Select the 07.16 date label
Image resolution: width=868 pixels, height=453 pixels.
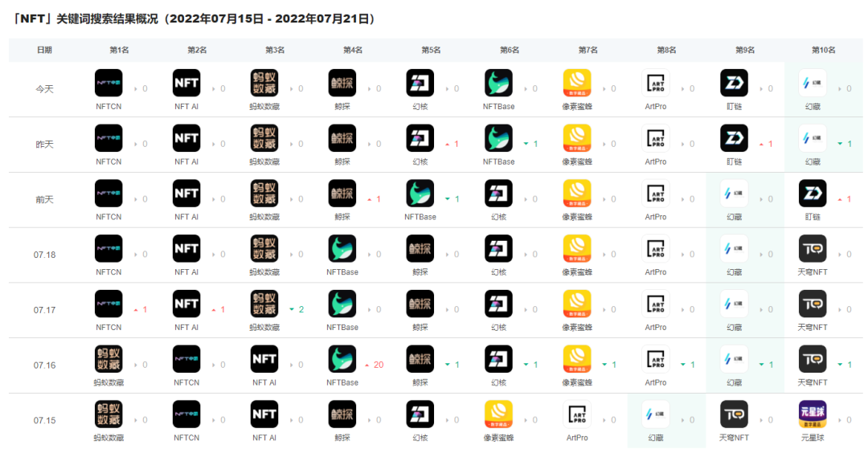(x=44, y=365)
